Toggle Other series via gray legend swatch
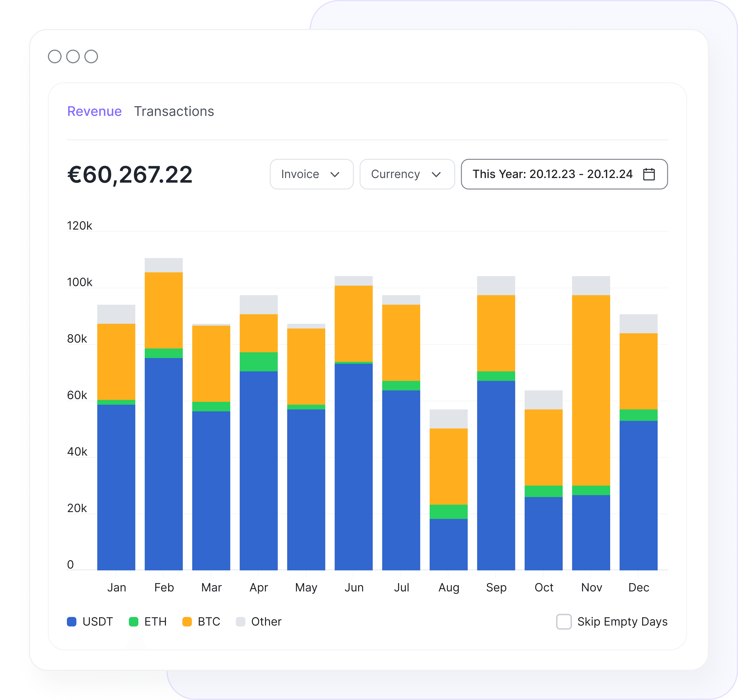Viewport: 738px width, 700px height. [x=241, y=622]
